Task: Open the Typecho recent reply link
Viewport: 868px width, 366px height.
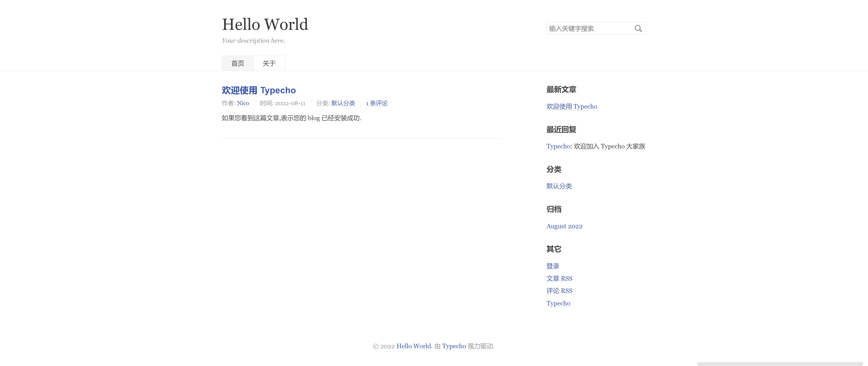Action: click(558, 146)
